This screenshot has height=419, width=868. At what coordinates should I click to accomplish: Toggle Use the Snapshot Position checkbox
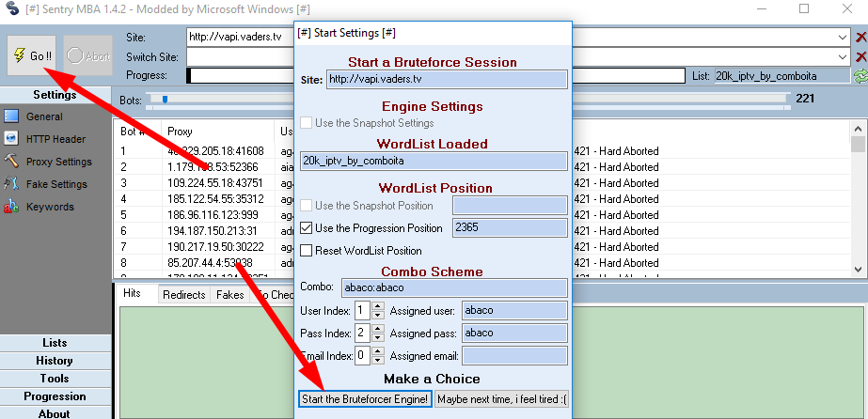click(306, 206)
